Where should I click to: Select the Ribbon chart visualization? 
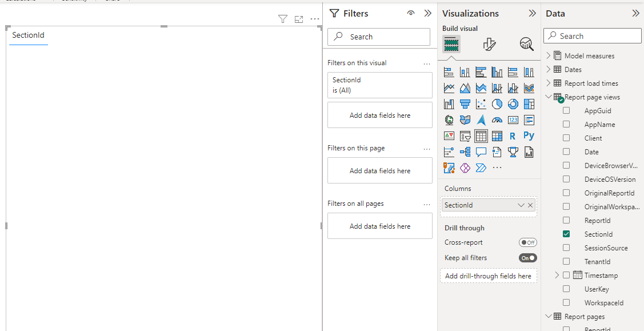[x=529, y=88]
